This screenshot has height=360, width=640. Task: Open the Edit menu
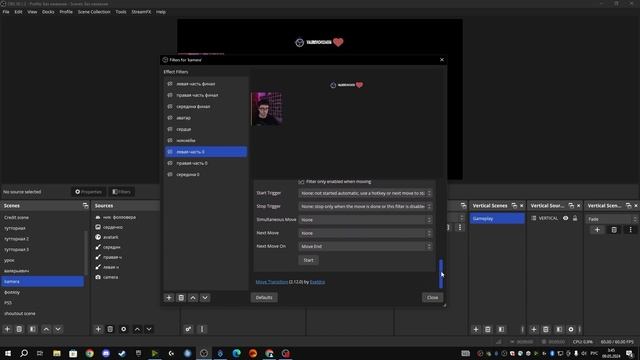(18, 12)
